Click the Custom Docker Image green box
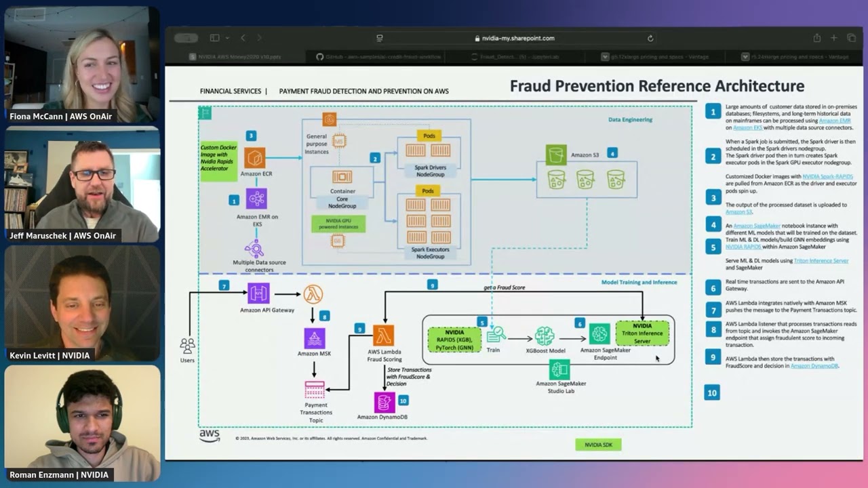Screen dimensions: 868x488 [x=218, y=161]
